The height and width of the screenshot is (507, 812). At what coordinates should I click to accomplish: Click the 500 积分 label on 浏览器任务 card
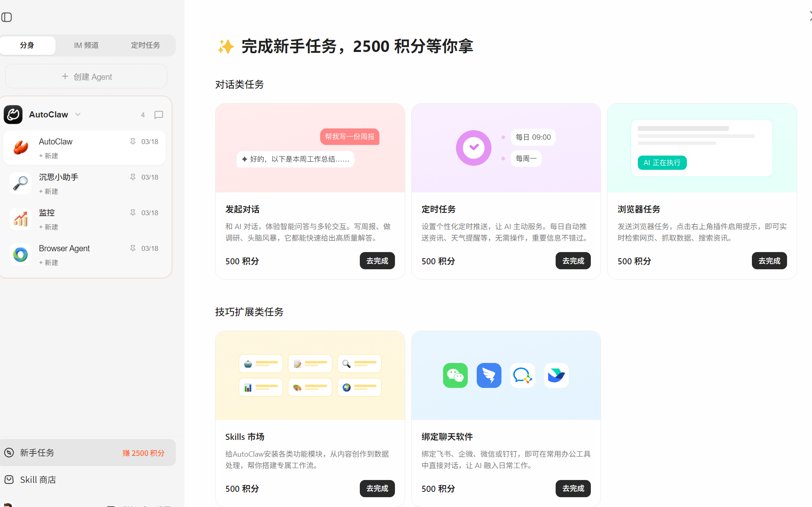point(634,261)
